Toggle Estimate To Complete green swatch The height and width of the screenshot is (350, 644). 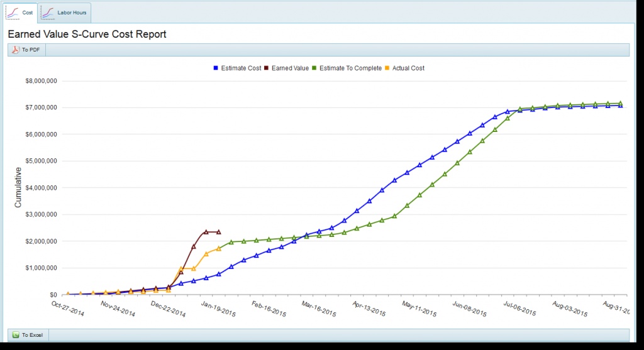pos(314,68)
